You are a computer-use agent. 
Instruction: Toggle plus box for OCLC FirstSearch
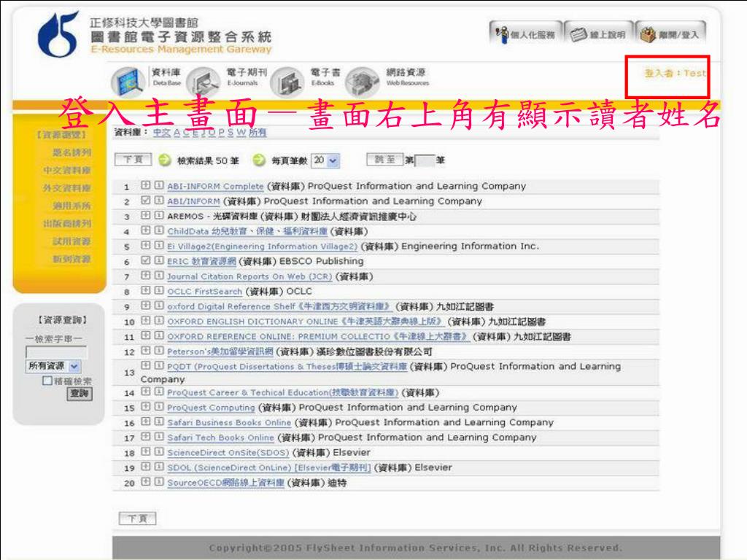click(146, 290)
